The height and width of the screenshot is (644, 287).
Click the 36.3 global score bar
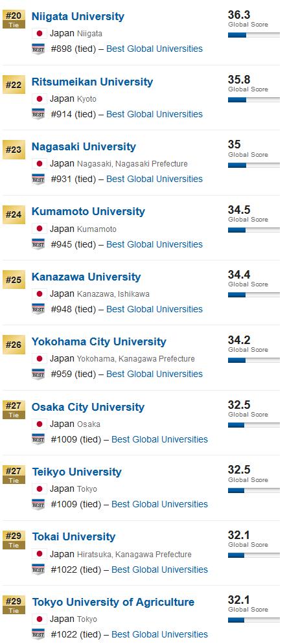click(254, 36)
